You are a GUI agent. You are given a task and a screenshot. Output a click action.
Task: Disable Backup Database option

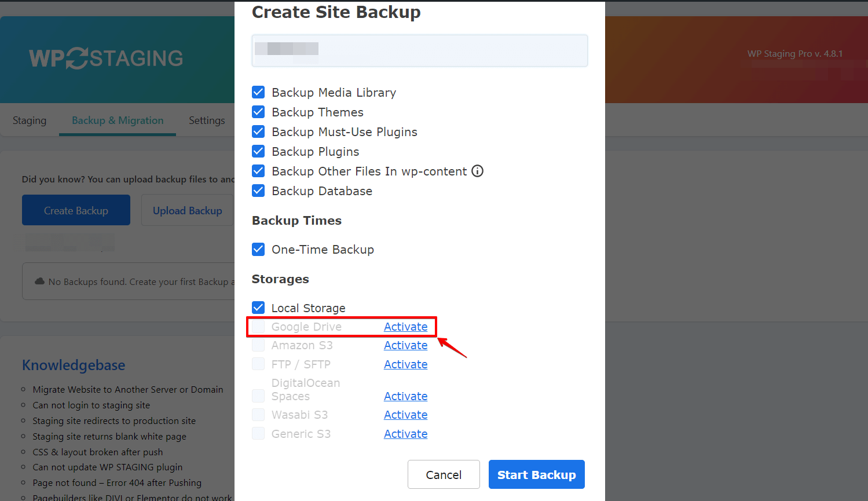(x=258, y=191)
